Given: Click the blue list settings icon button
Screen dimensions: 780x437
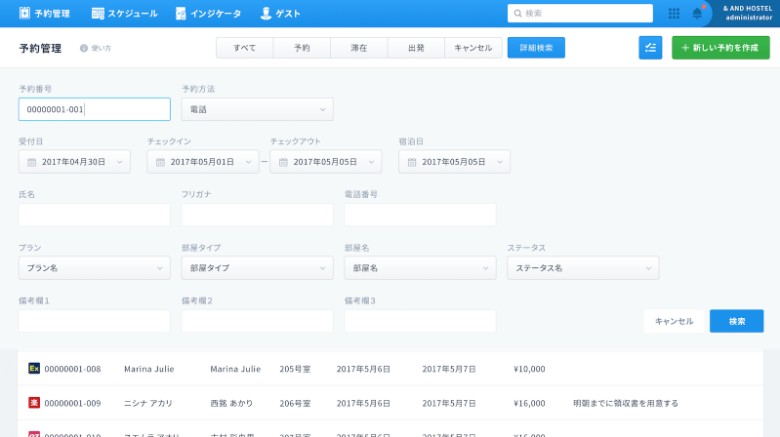Looking at the screenshot, I should (650, 47).
